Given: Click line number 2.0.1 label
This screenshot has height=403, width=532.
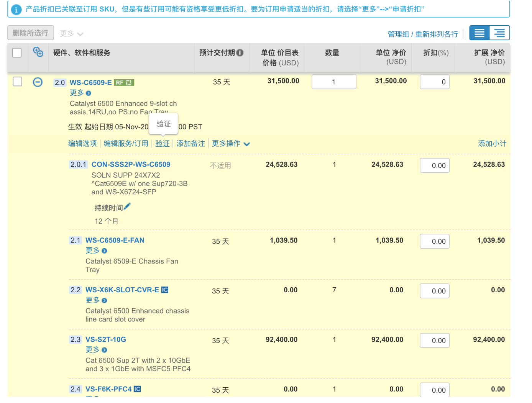Looking at the screenshot, I should tap(79, 164).
